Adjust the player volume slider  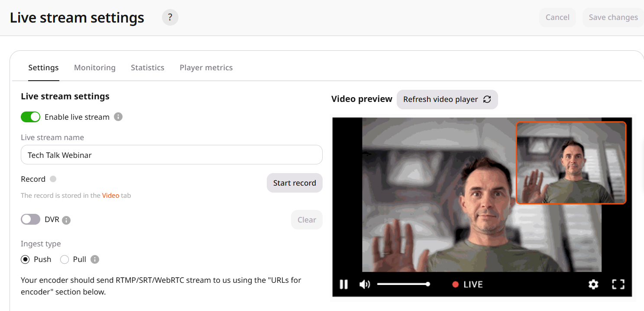coord(403,285)
